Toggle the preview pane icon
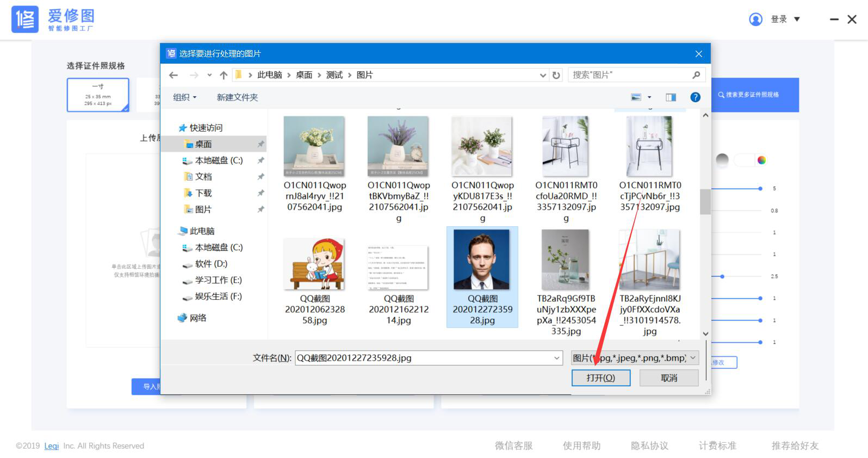This screenshot has width=868, height=458. pyautogui.click(x=671, y=97)
